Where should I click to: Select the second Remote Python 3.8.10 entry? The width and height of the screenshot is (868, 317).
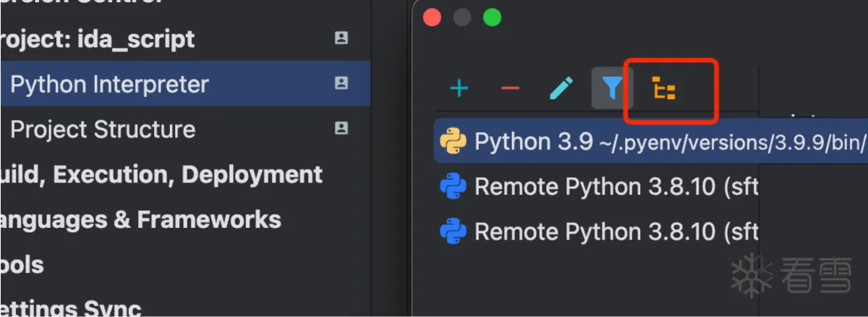pyautogui.click(x=615, y=232)
